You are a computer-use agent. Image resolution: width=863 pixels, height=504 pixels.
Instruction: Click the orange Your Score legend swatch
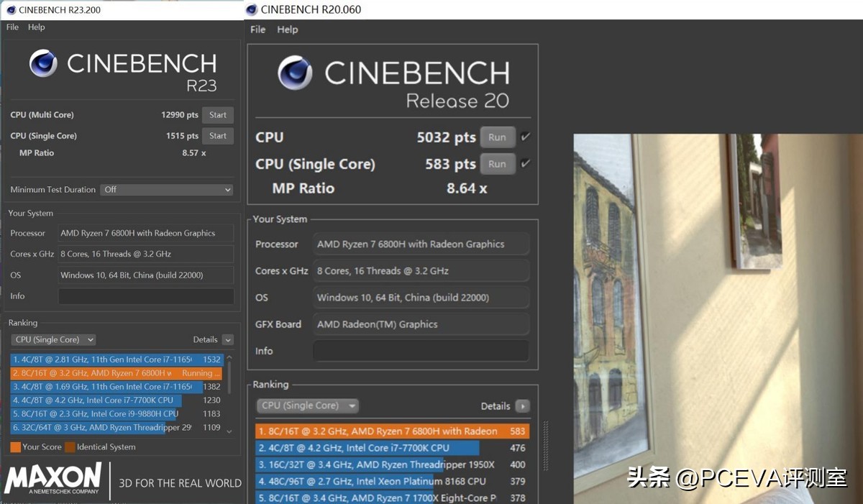pyautogui.click(x=15, y=447)
